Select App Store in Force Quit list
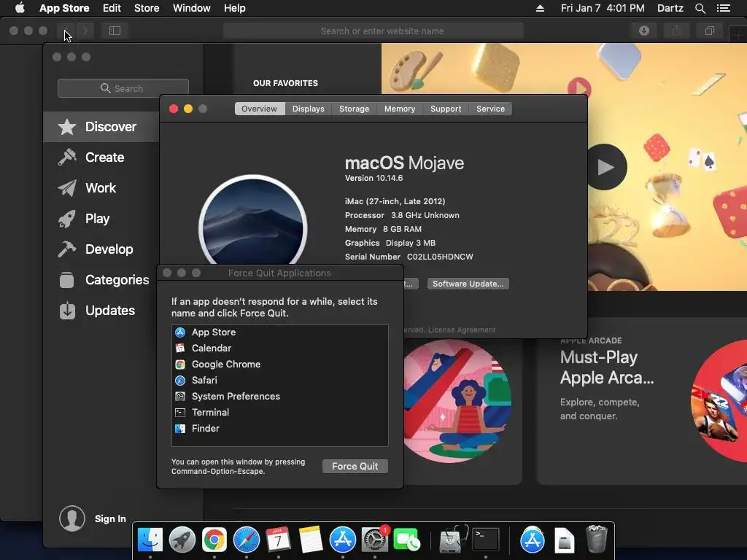Screen dimensions: 747x560 (x=279, y=332)
